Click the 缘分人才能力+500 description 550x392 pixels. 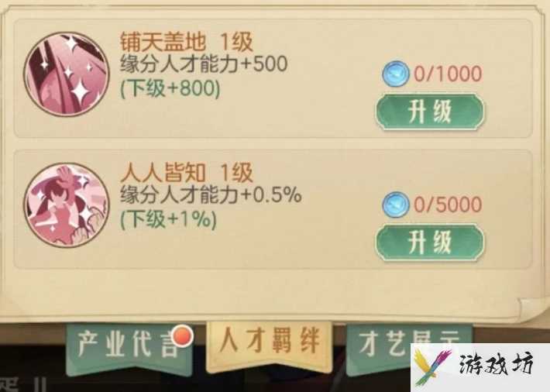click(204, 64)
